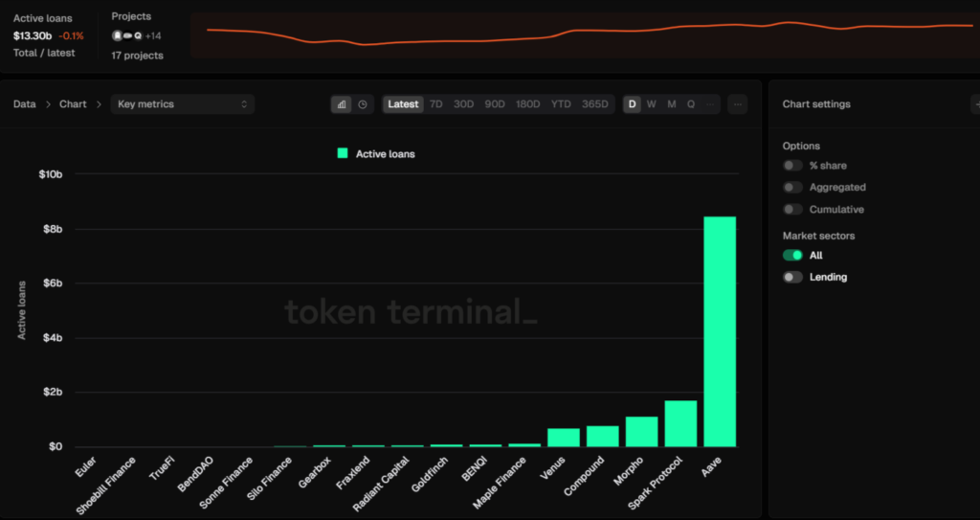Switch to bar chart view icon
980x520 pixels.
(x=342, y=104)
